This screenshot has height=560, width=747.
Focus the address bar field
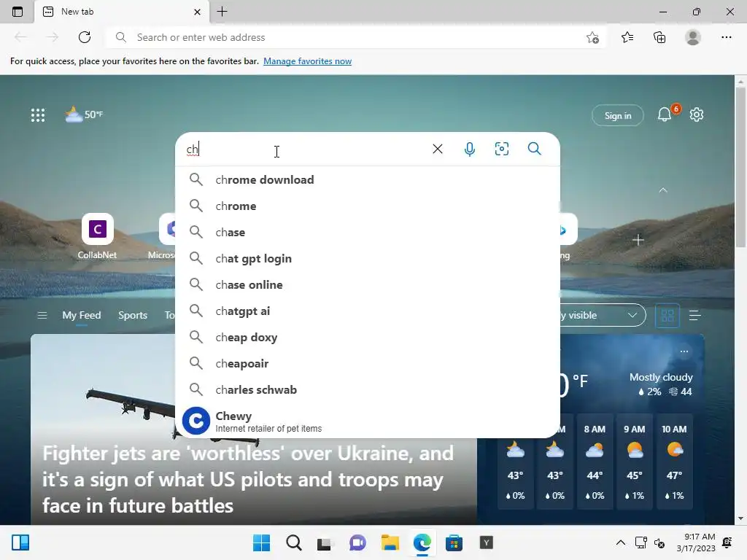coord(355,37)
